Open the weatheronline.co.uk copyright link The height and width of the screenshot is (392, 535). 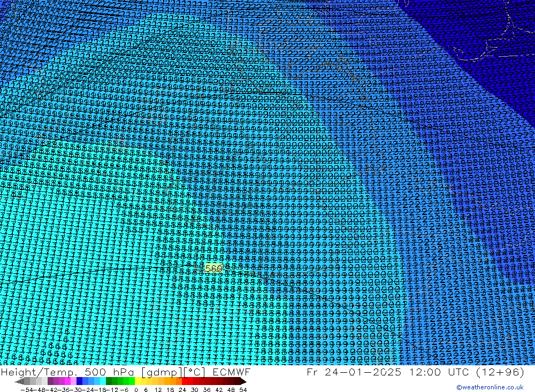490,387
